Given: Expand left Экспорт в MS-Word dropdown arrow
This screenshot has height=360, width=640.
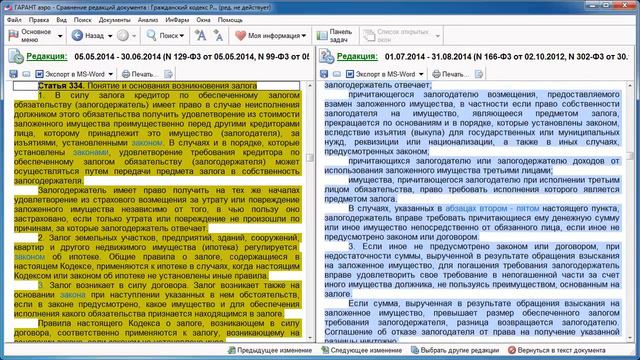Looking at the screenshot, I should tap(111, 74).
